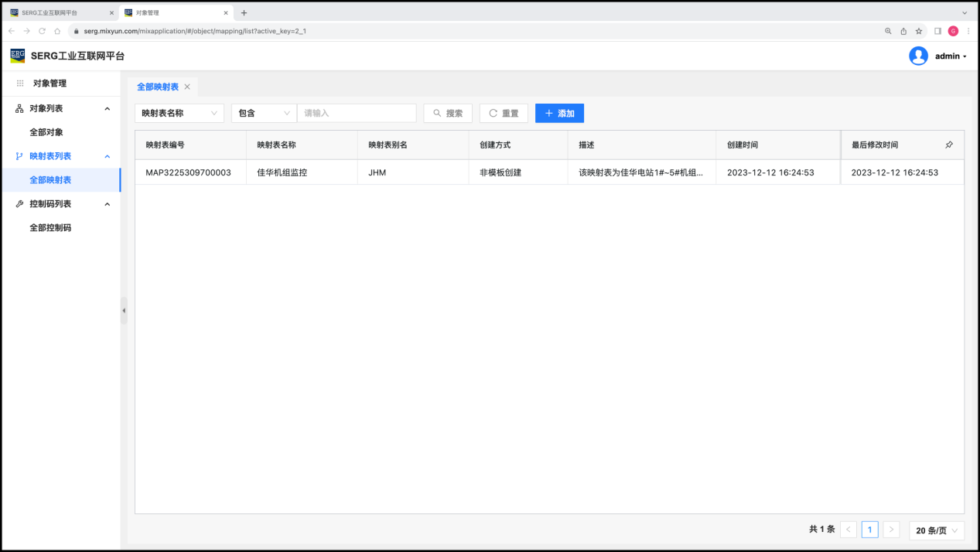Open the 包含 condition dropdown
Image resolution: width=980 pixels, height=552 pixels.
(264, 113)
